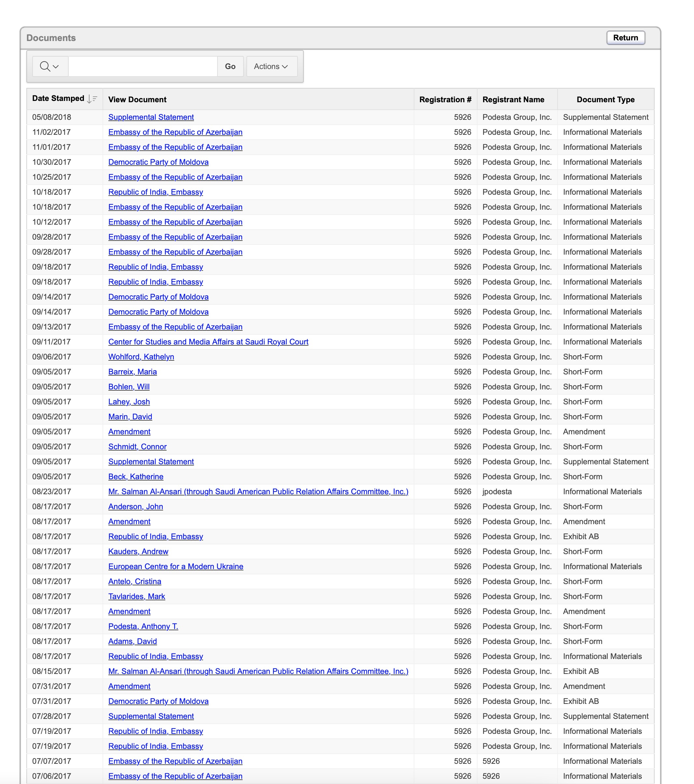This screenshot has width=694, height=784.
Task: Open the Antelo, Cristina short-form link
Action: 134,581
